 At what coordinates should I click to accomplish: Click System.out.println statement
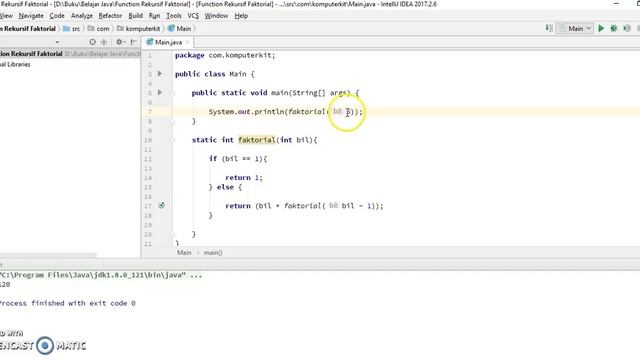tap(285, 111)
